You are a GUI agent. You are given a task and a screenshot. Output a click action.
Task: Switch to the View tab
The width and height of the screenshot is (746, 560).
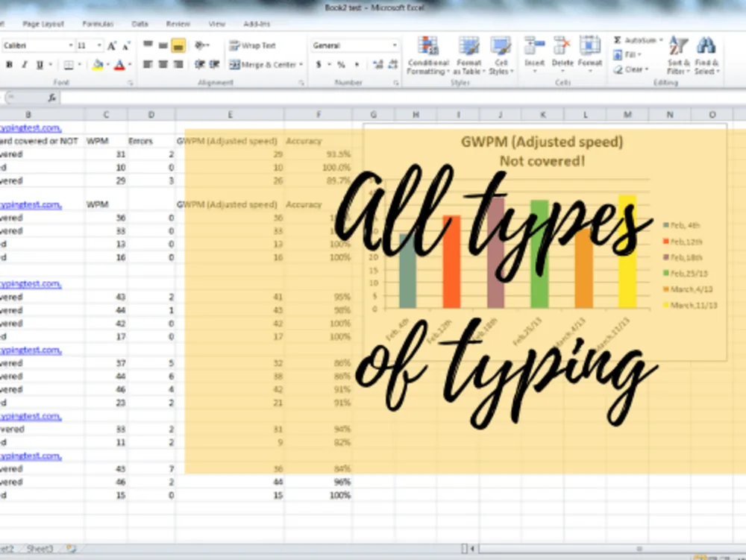[217, 24]
